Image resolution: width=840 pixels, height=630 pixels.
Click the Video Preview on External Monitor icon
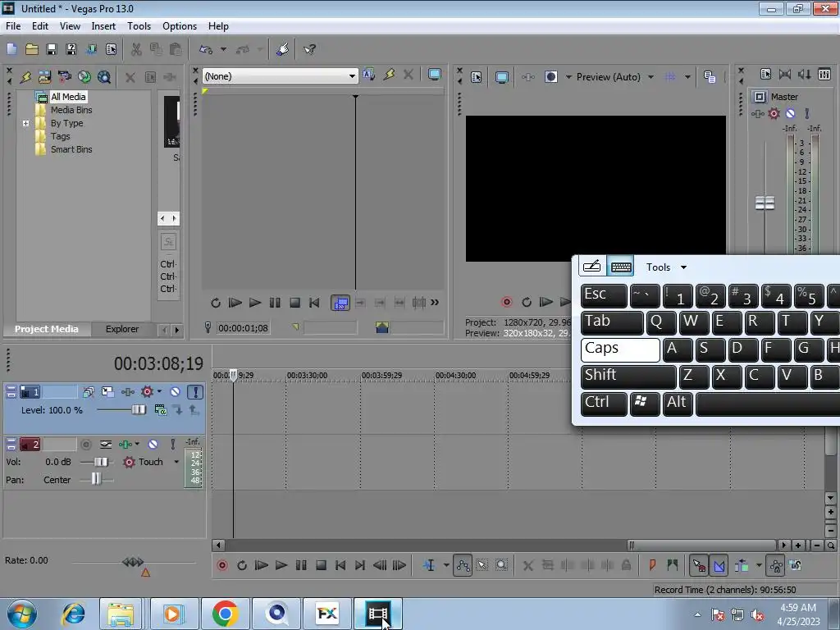[x=501, y=77]
